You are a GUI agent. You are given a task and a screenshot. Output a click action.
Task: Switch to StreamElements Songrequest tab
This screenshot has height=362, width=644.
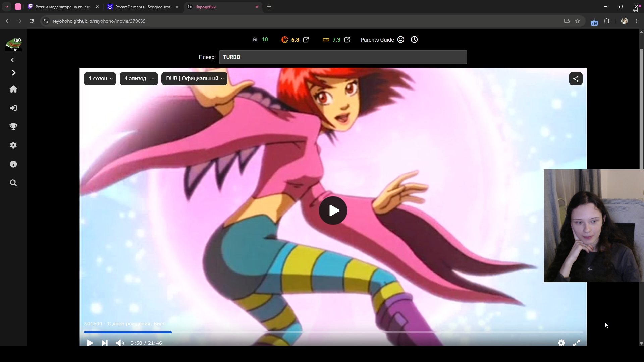pos(142,7)
